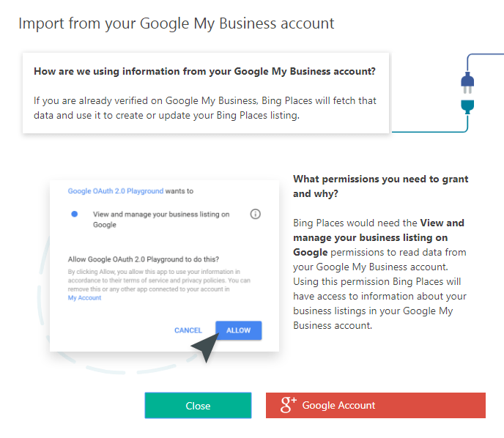Click the 'Import from your Google My Business' title
The image size is (504, 438).
[x=176, y=23]
